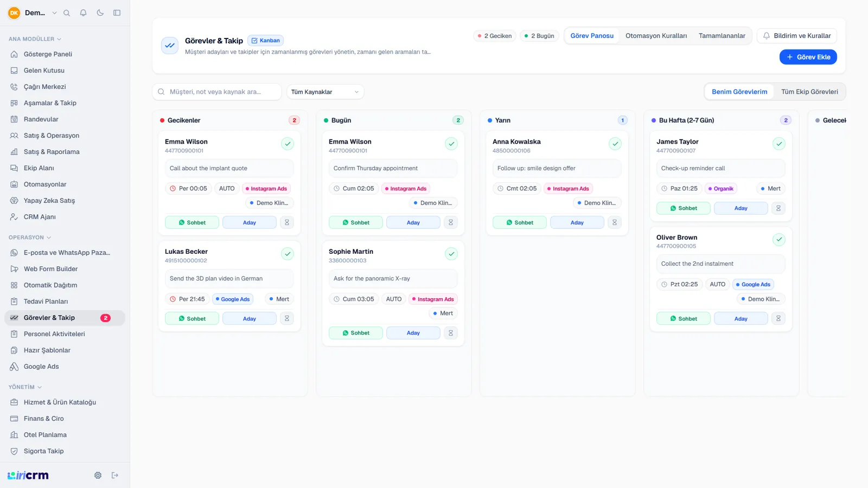Open search via the magnifier icon in sidebar header

67,13
